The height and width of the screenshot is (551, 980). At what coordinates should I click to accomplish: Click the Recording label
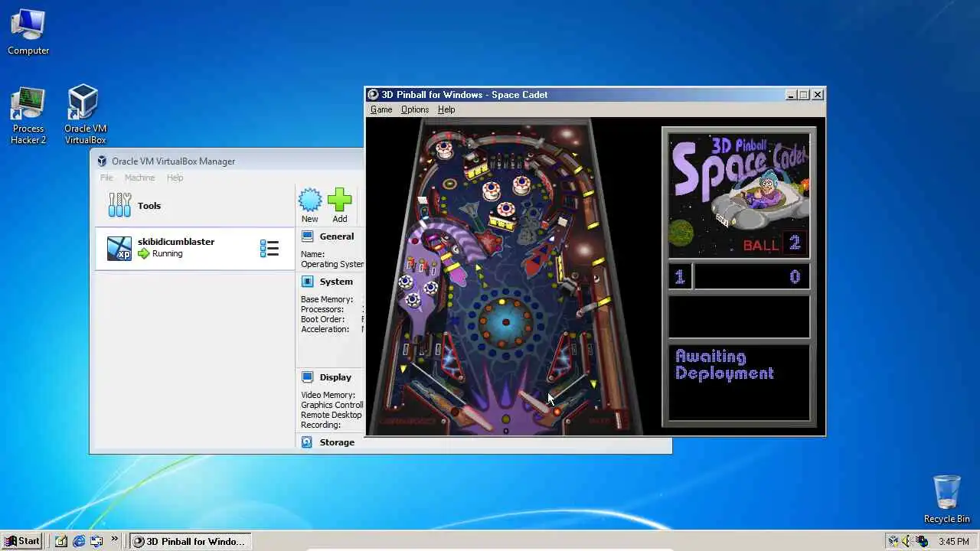click(321, 425)
